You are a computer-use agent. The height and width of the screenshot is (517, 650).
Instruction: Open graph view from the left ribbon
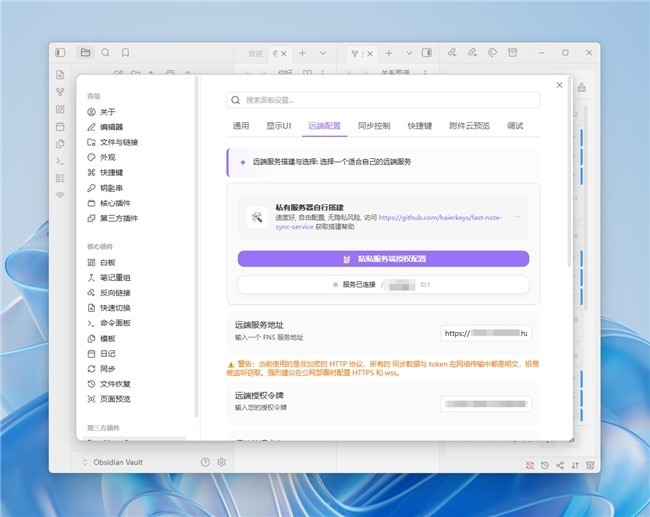[60, 92]
